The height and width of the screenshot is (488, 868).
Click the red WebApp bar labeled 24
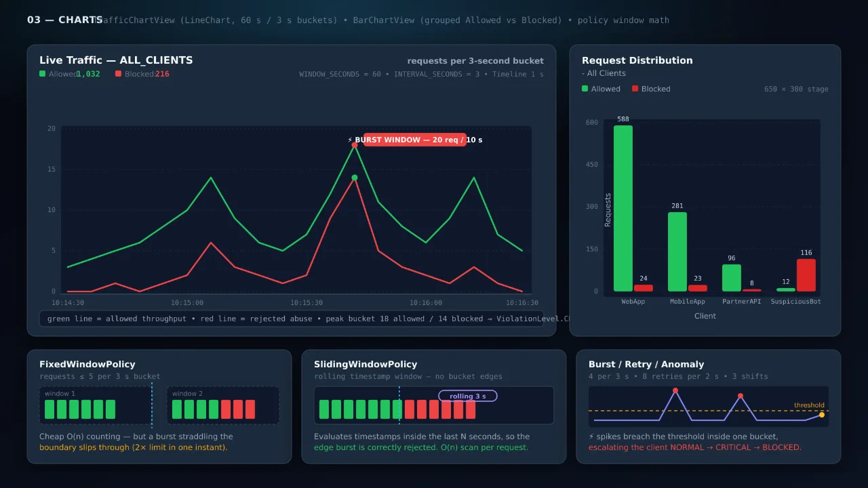(644, 288)
